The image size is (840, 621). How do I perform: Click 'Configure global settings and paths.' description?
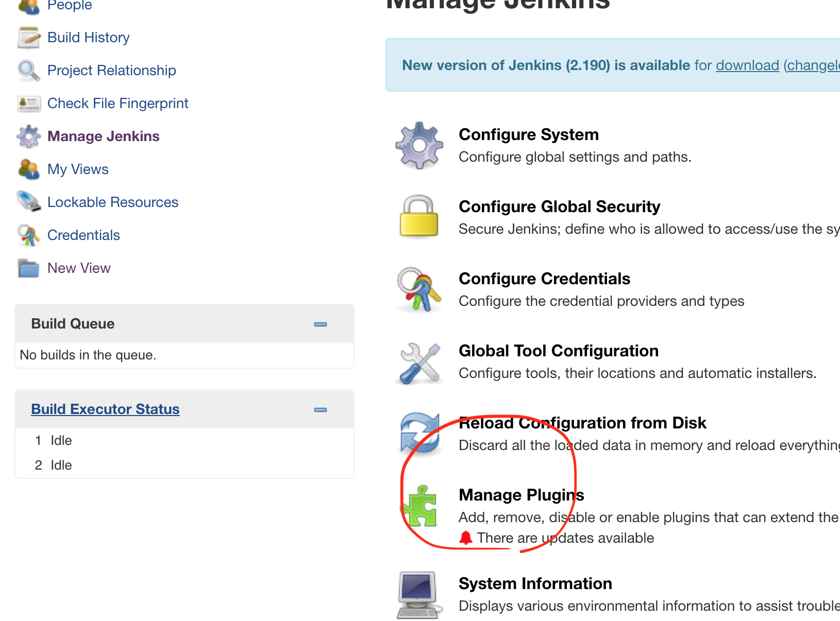[575, 157]
